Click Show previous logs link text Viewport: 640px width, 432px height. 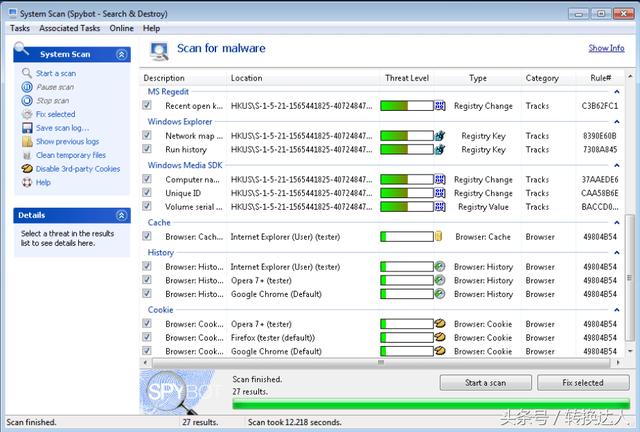(x=67, y=142)
